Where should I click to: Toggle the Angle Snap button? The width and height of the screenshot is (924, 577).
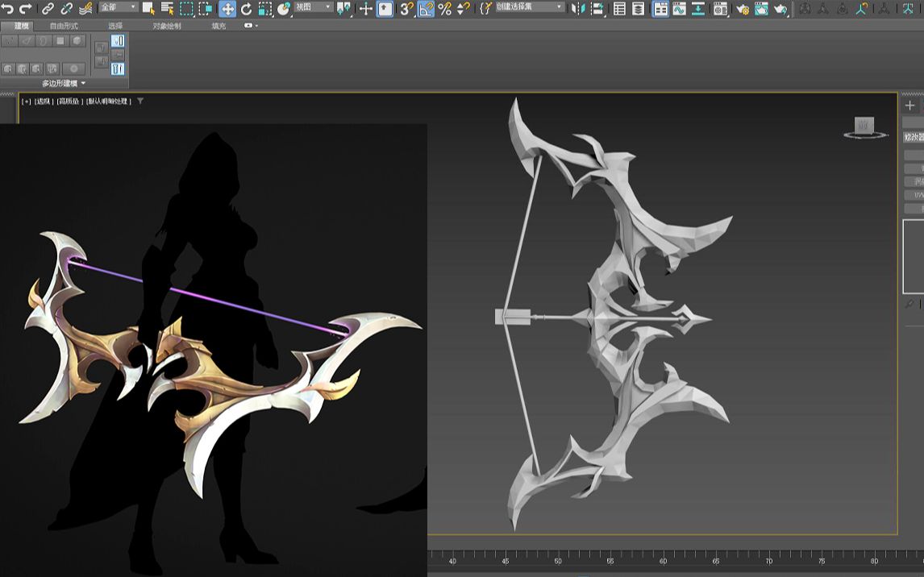pyautogui.click(x=426, y=9)
